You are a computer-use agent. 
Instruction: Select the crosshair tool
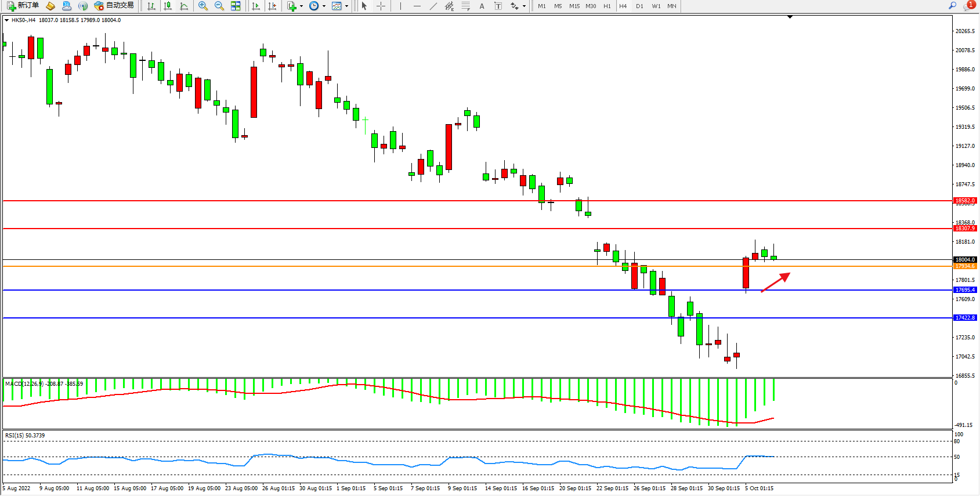(381, 6)
